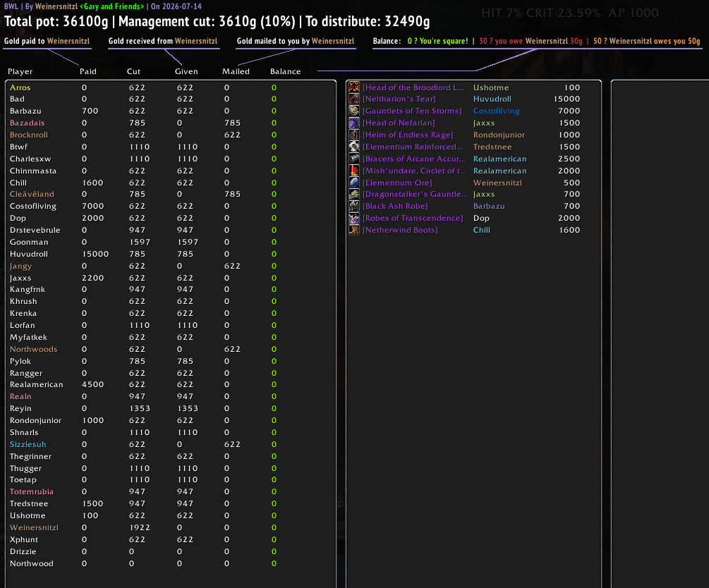Click the 'Gold received from Weinersnitzl' legend
This screenshot has width=709, height=588.
click(x=163, y=41)
